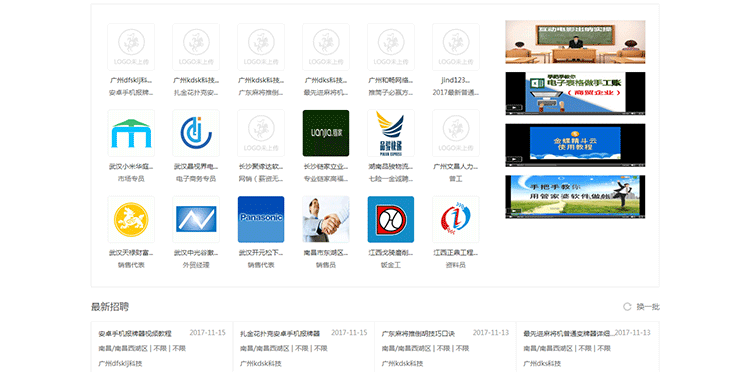
Task: Click 广州dks科技 in latest jobs list
Action: [x=544, y=363]
